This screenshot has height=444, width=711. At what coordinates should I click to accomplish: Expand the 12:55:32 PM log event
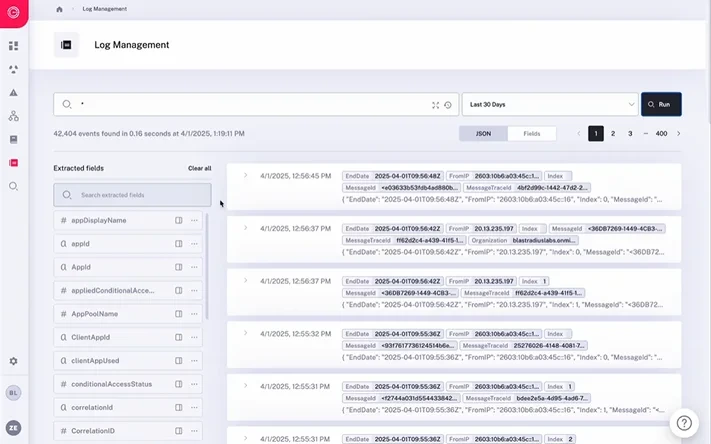[x=245, y=333]
